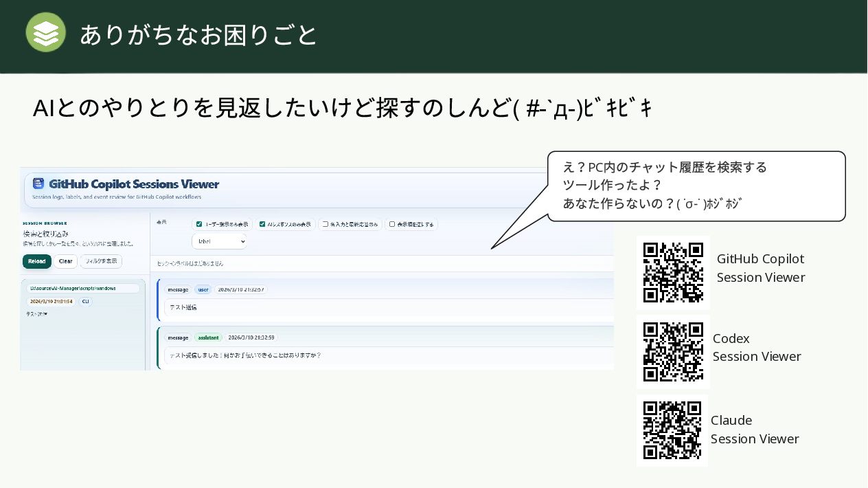Click the GitHub Copilot Sessions Viewer title
The image size is (868, 488).
134,184
